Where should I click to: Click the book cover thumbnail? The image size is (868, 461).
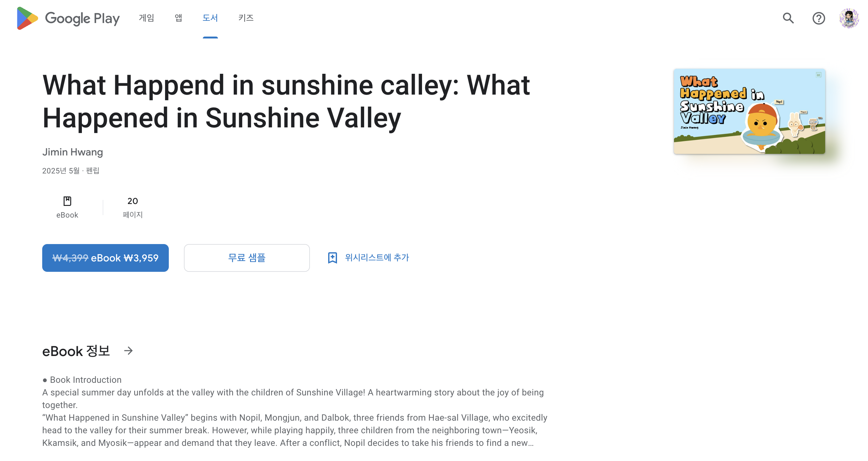749,111
